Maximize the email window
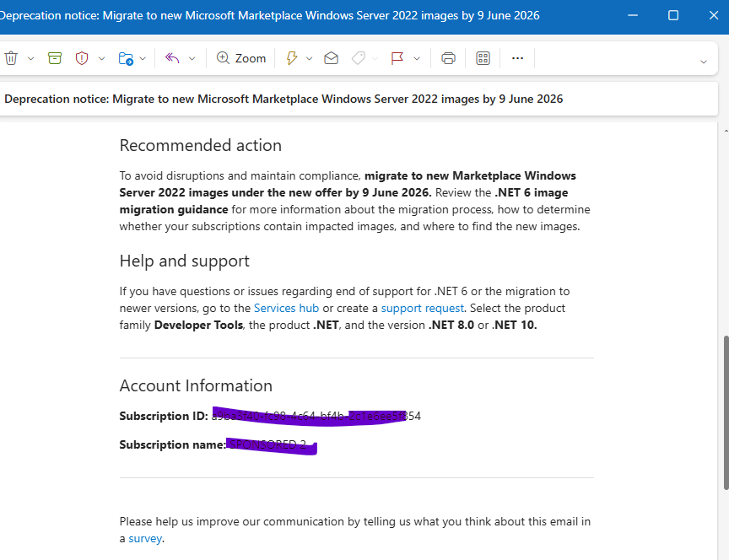Viewport: 729px width, 560px height. (673, 15)
